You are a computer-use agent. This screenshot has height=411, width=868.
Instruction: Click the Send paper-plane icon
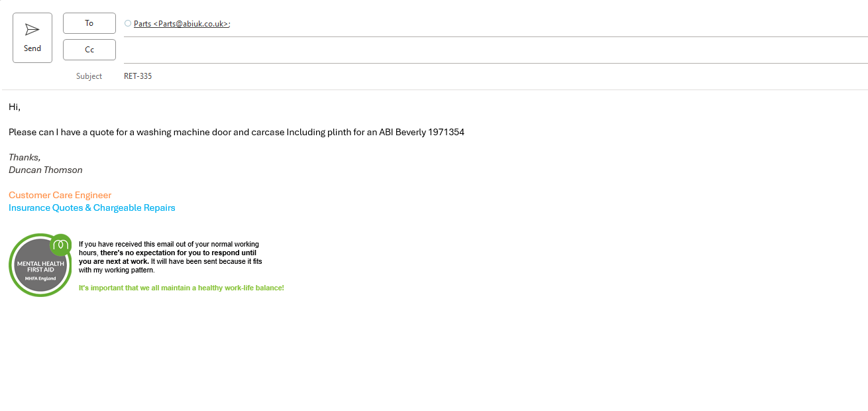coord(32,30)
